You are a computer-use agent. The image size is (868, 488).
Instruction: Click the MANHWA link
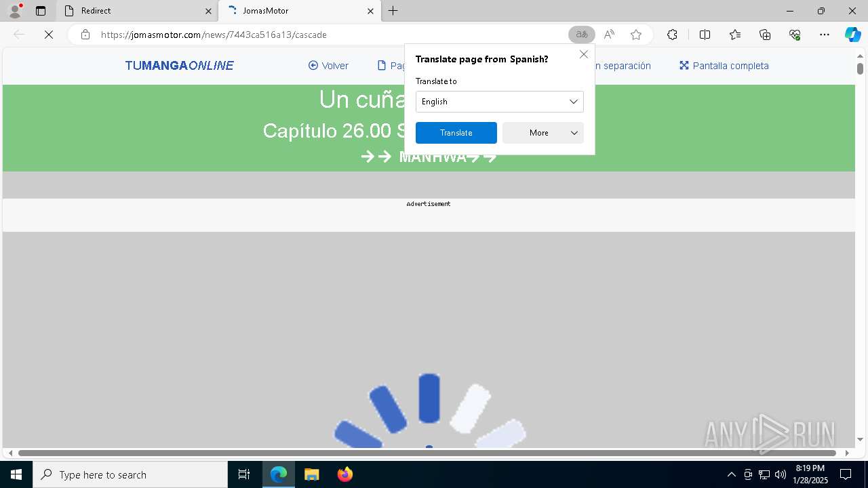point(429,157)
